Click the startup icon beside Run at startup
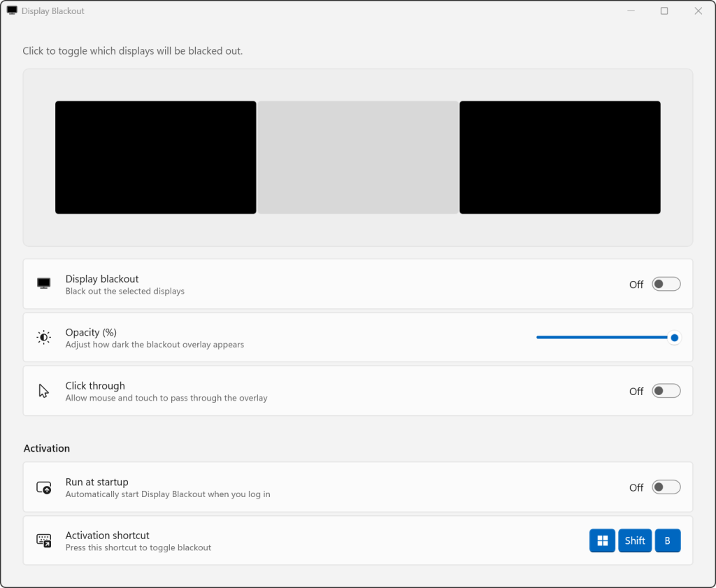This screenshot has width=716, height=588. tap(43, 487)
